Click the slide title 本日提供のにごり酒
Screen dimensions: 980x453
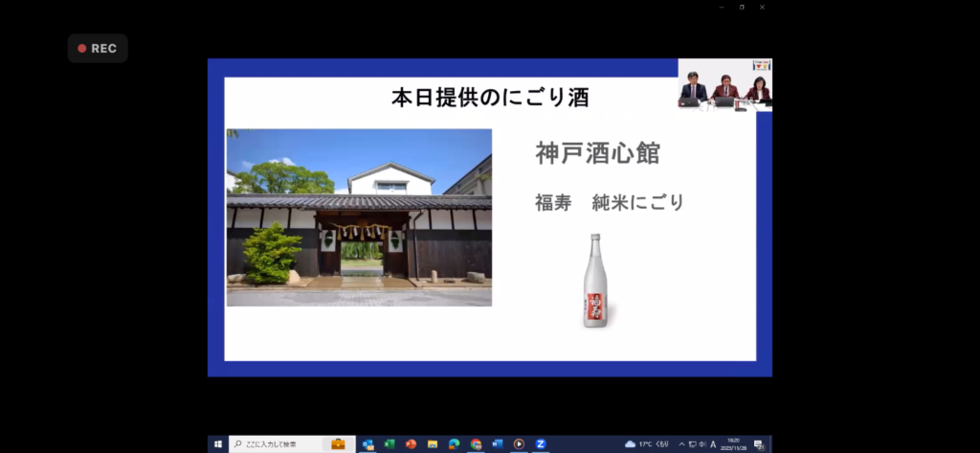(x=491, y=99)
